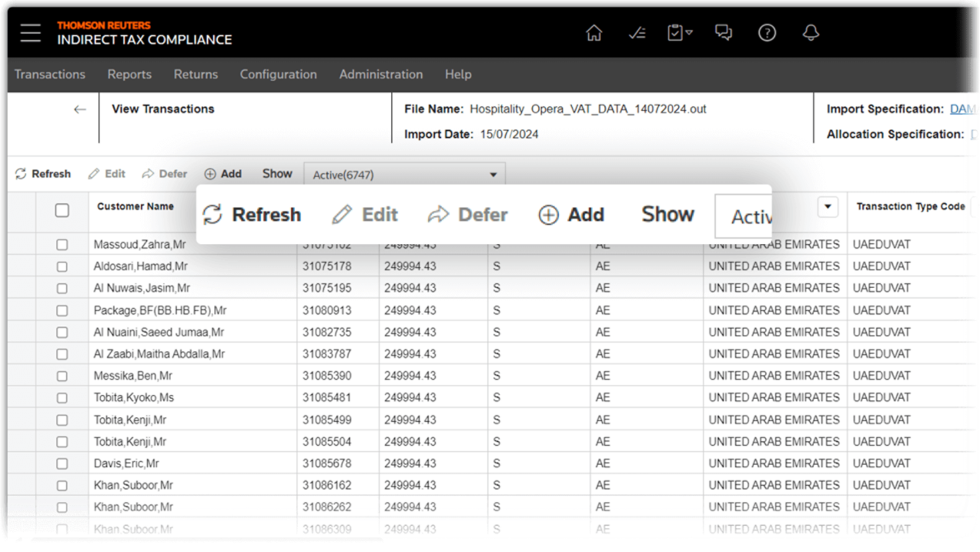View notifications bell icon
The width and height of the screenshot is (980, 552).
pos(810,33)
